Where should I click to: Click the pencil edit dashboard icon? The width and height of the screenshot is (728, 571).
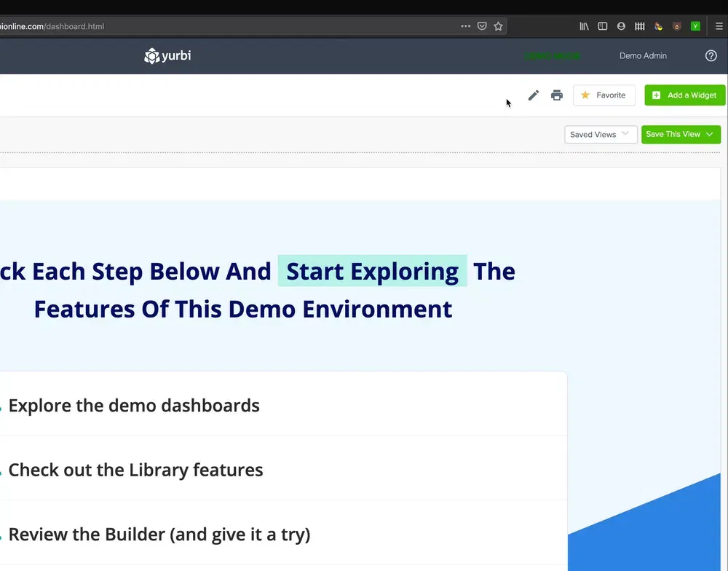[x=534, y=95]
